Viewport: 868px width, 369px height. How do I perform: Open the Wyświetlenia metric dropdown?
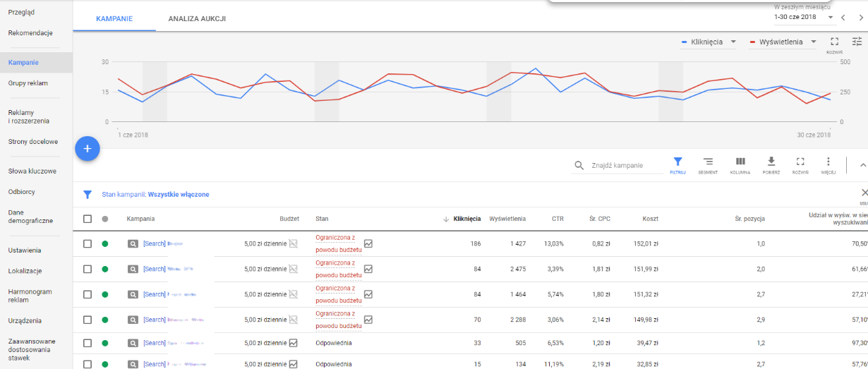782,42
